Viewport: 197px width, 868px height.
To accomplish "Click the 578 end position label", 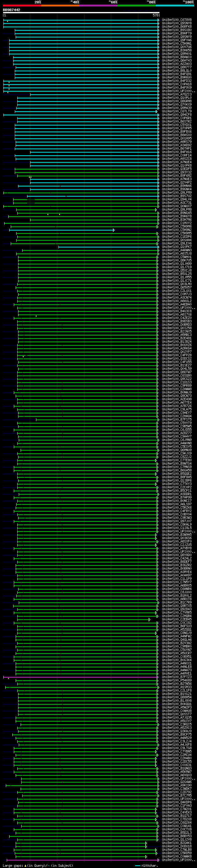I will (x=155, y=15).
